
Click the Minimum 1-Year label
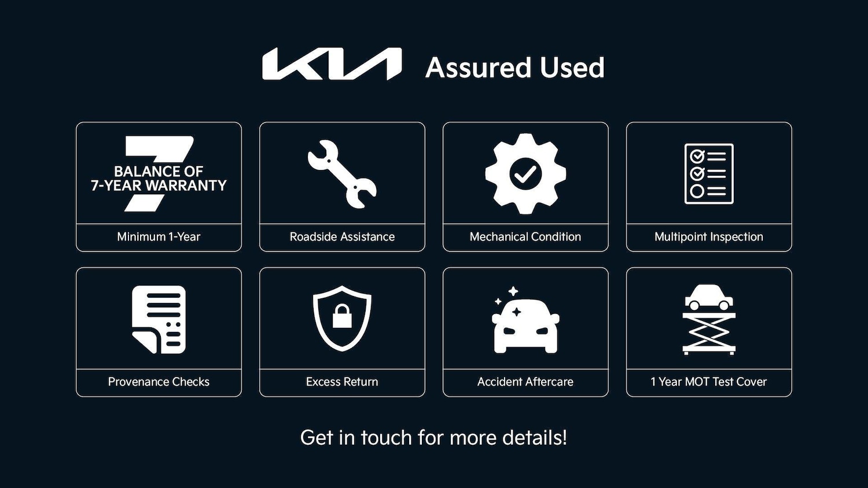(159, 236)
